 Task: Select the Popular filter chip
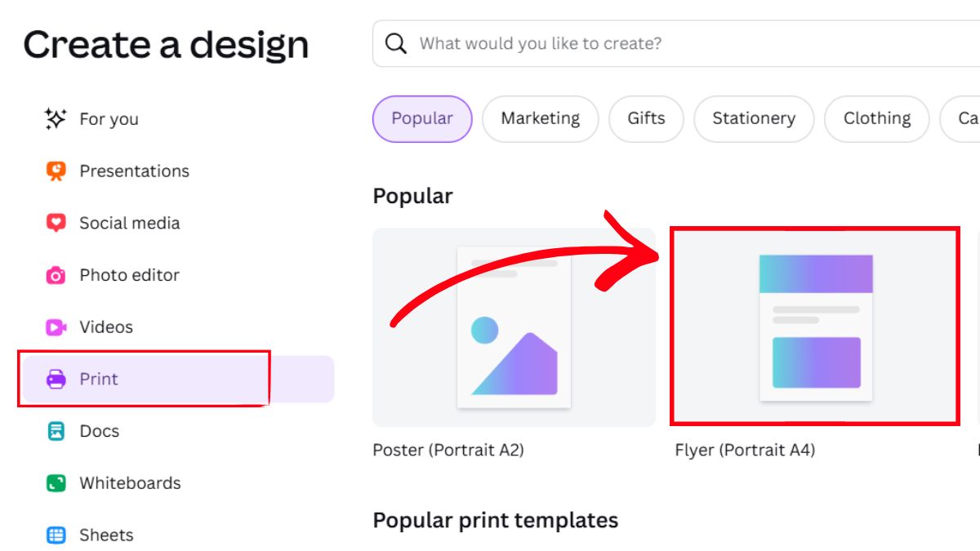coord(422,118)
